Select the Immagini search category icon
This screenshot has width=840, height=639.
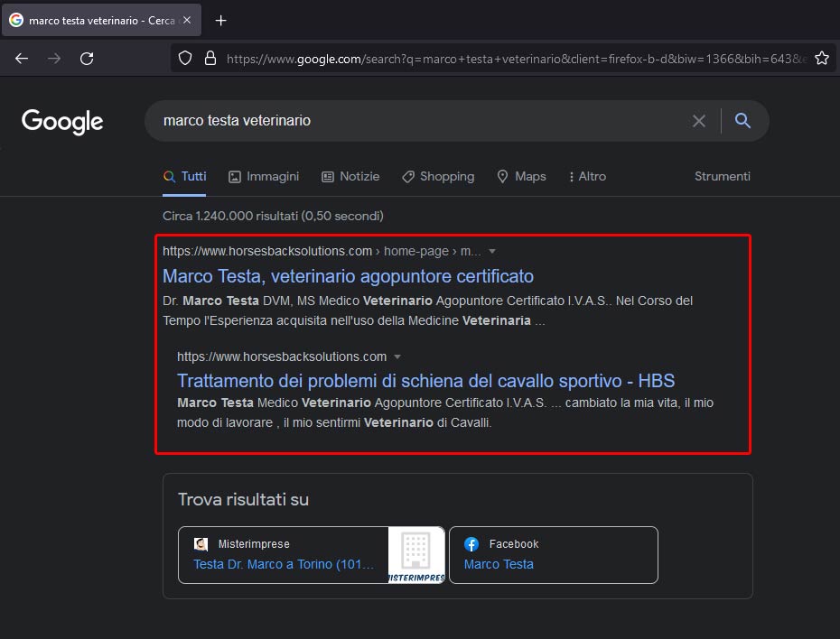point(234,176)
